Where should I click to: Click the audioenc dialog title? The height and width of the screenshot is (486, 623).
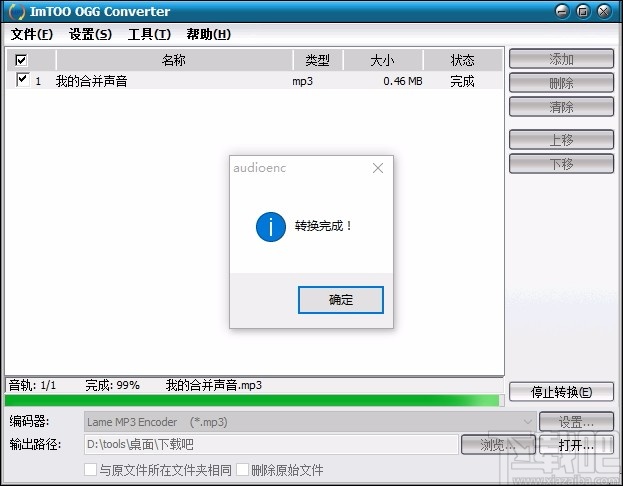click(259, 168)
